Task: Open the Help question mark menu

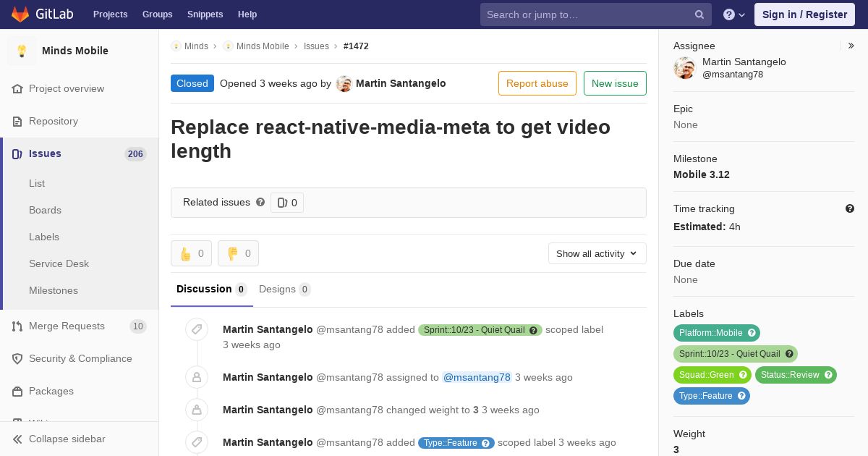Action: click(734, 14)
